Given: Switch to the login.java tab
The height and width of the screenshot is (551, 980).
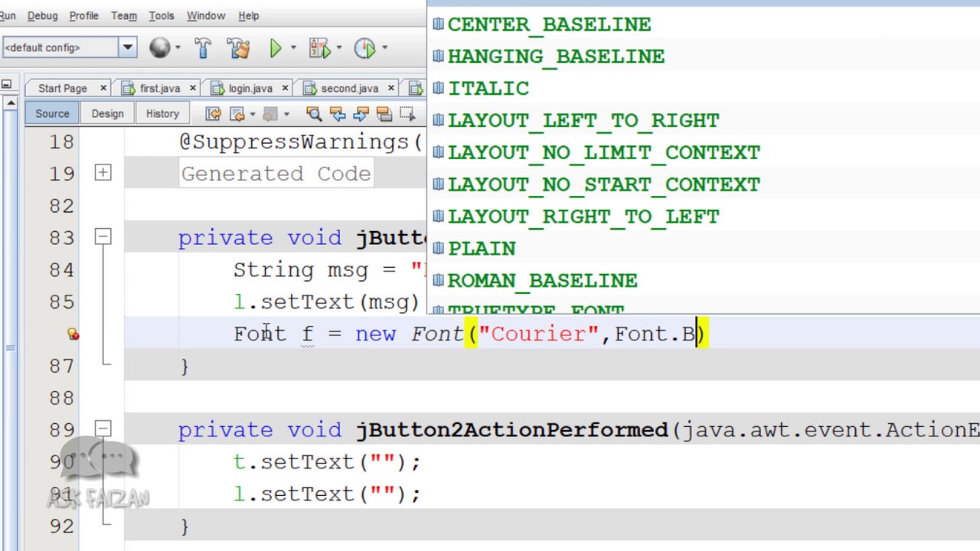Looking at the screenshot, I should point(250,88).
